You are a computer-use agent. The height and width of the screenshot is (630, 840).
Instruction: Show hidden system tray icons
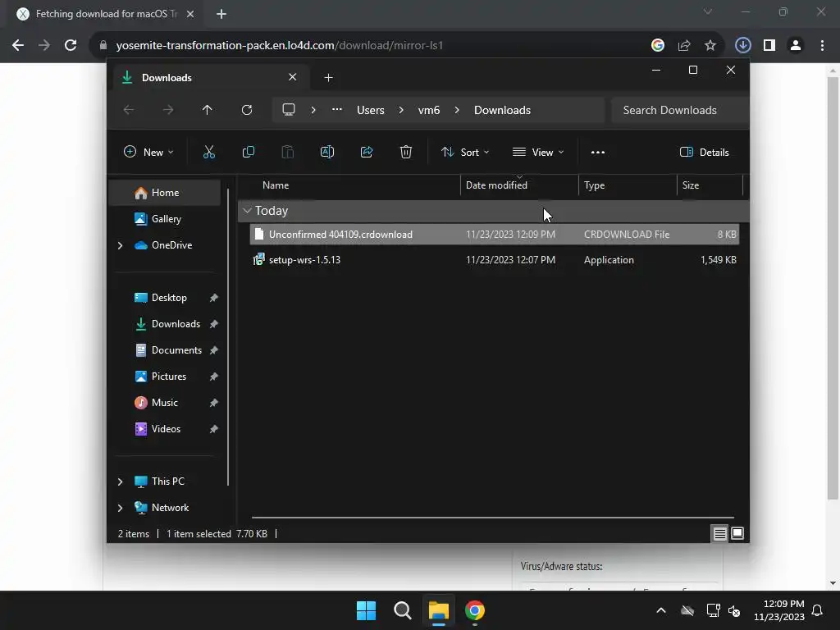[x=661, y=610]
